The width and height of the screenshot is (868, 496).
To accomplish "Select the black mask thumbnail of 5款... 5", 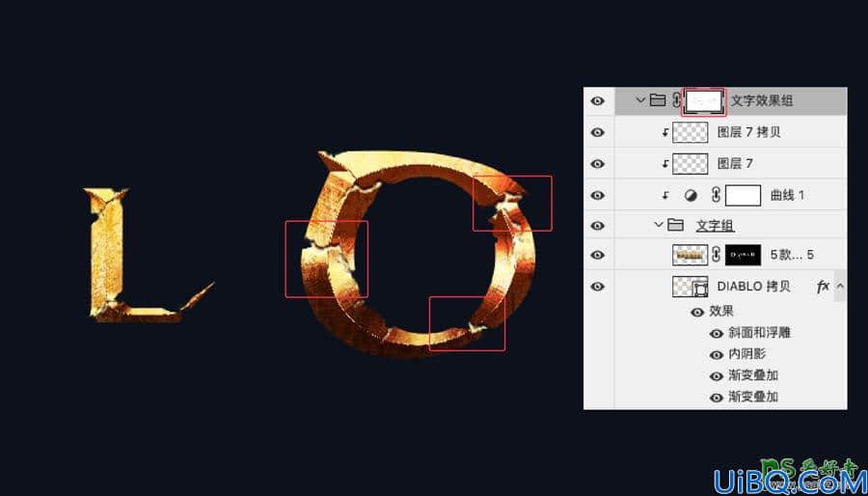I will 743,255.
